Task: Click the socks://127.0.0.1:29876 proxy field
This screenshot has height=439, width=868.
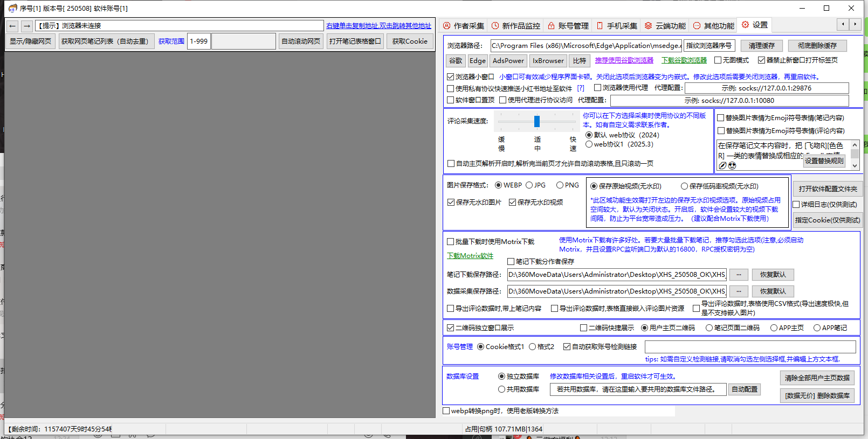Action: (x=767, y=88)
